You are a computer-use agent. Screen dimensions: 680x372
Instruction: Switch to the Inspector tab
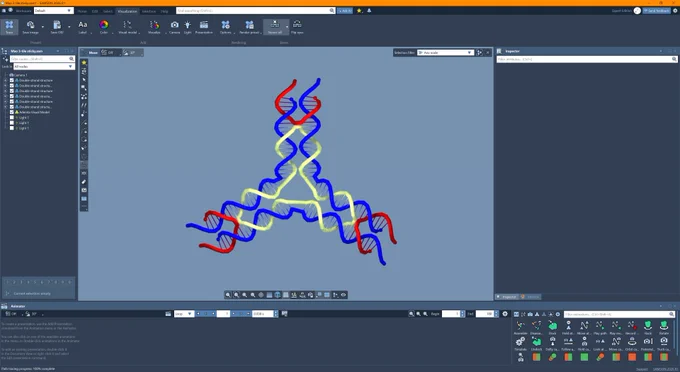pos(507,297)
